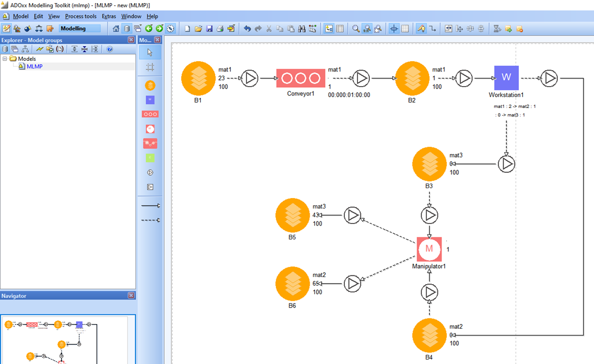Toggle the graphical view mode icon
594x364 pixels.
click(x=329, y=29)
